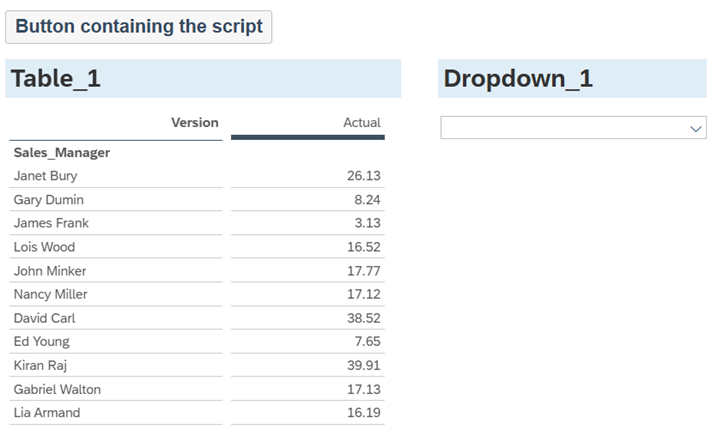Viewport: 712px width, 430px height.
Task: Click Nancy Miller's name cell
Action: point(50,294)
